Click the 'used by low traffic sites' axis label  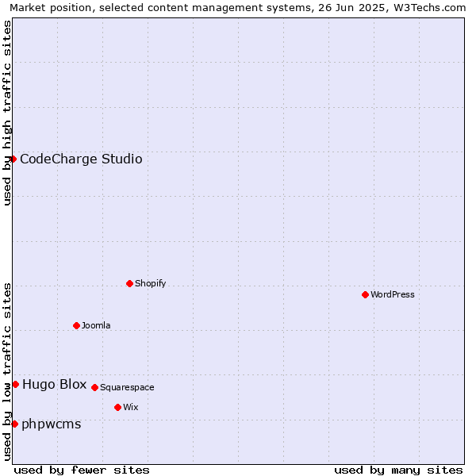[x=6, y=372]
